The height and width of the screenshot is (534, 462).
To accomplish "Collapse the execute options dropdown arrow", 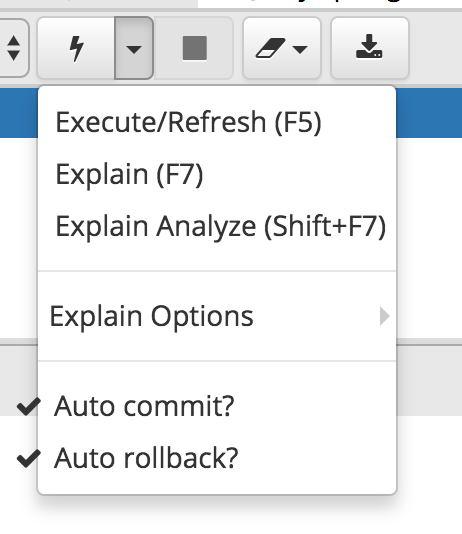I will tap(134, 48).
